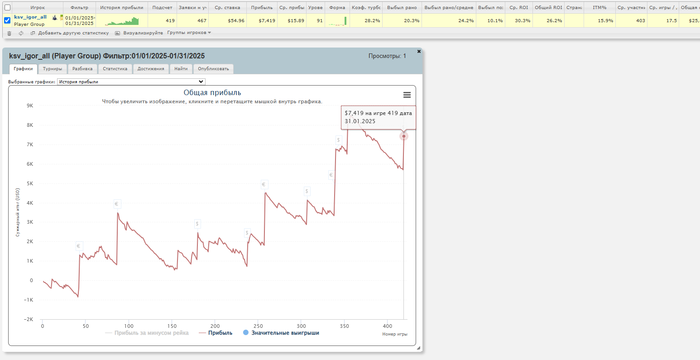This screenshot has width=700, height=360.
Task: Sort by the 'История прибыли' column header
Action: 121,8
